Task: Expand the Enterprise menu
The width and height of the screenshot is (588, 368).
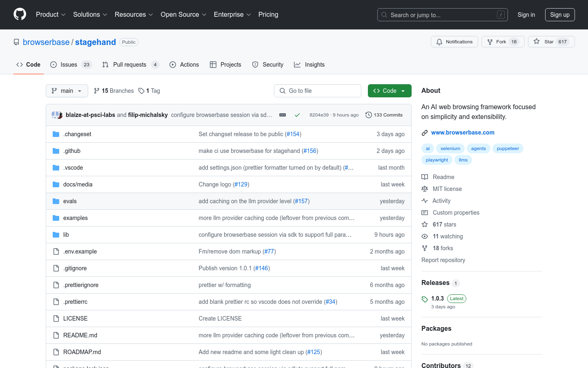Action: (x=232, y=14)
